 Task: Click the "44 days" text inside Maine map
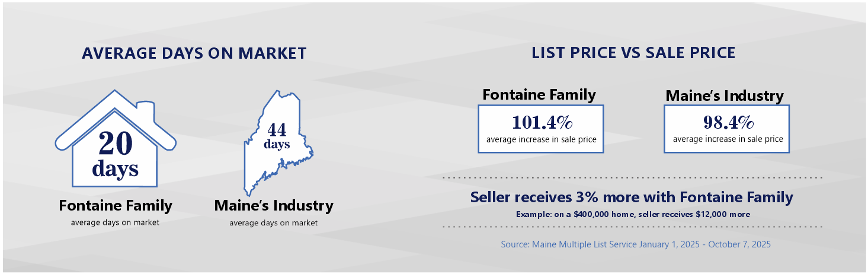click(277, 136)
